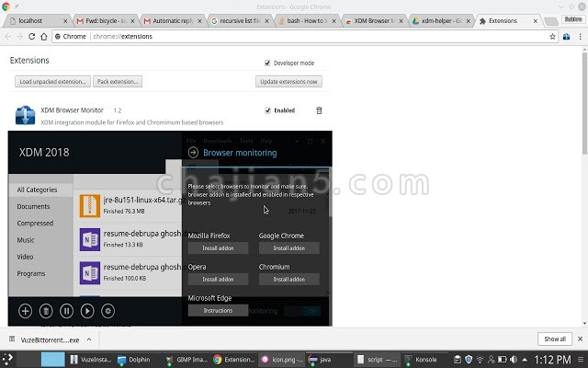Viewport: 588px width, 368px height.
Task: Click Install addon under Opera
Action: pyautogui.click(x=218, y=279)
